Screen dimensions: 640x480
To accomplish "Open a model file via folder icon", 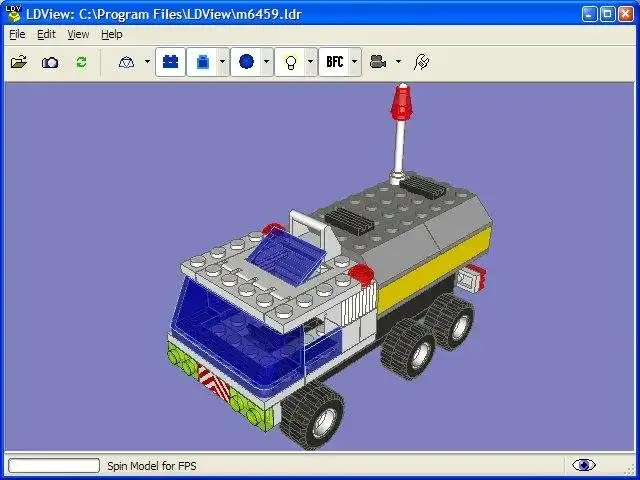I will [19, 62].
